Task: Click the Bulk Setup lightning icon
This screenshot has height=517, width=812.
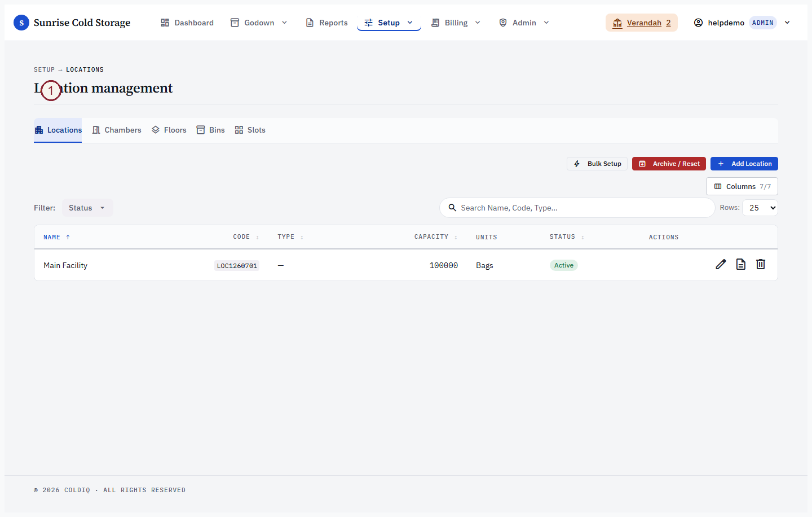Action: pos(577,164)
